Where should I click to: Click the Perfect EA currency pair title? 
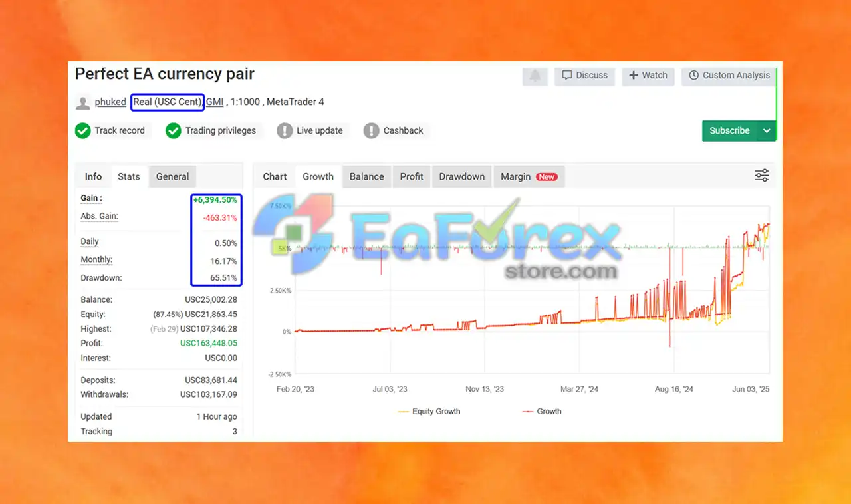[x=165, y=74]
